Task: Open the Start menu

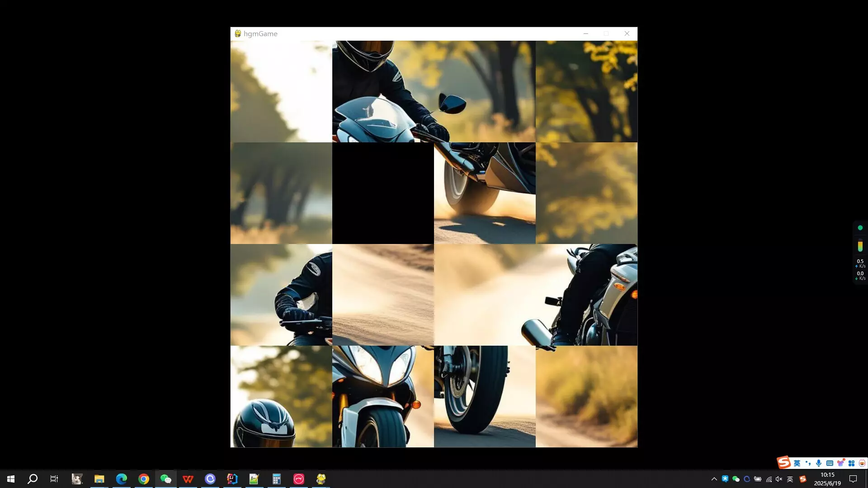Action: click(10, 479)
